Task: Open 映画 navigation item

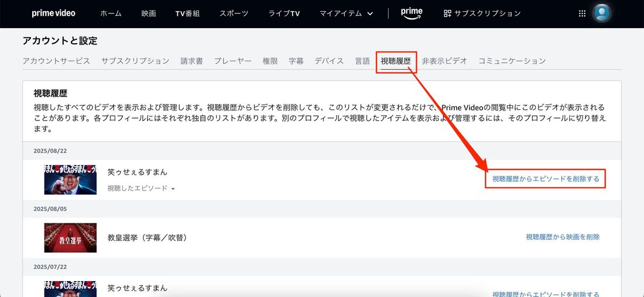Action: (149, 13)
